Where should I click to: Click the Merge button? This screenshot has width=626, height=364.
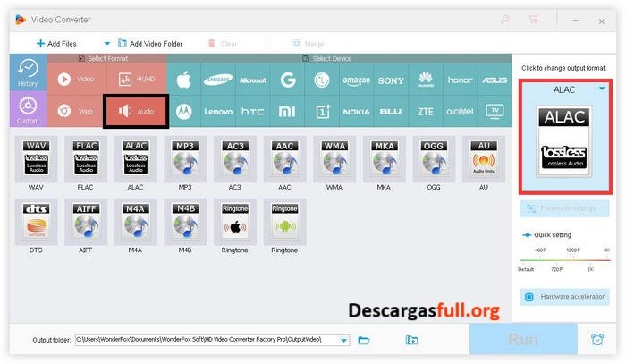[309, 44]
